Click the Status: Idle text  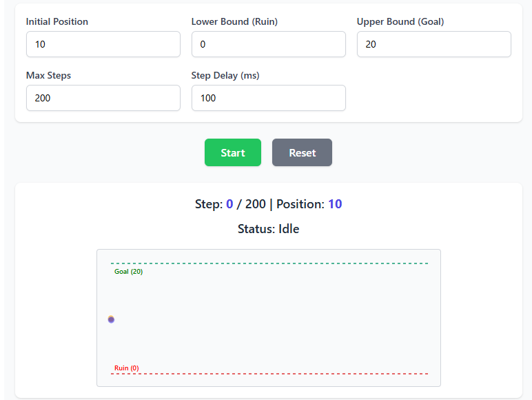click(x=268, y=229)
